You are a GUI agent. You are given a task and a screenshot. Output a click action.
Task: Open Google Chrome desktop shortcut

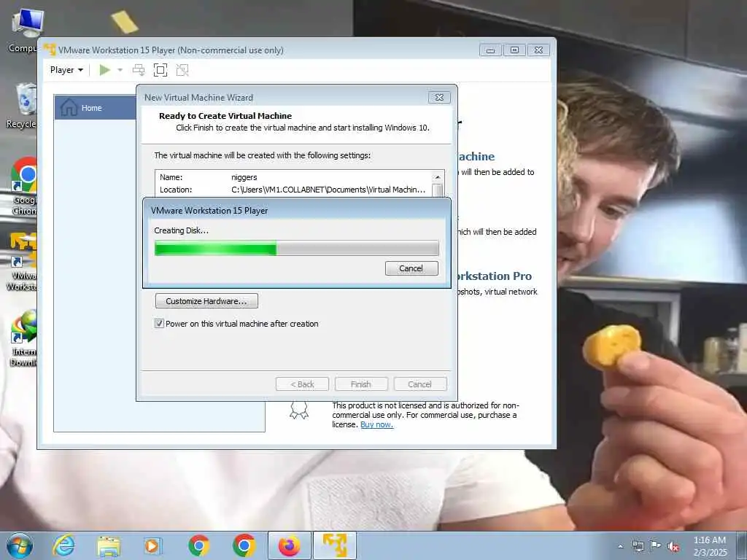point(24,186)
